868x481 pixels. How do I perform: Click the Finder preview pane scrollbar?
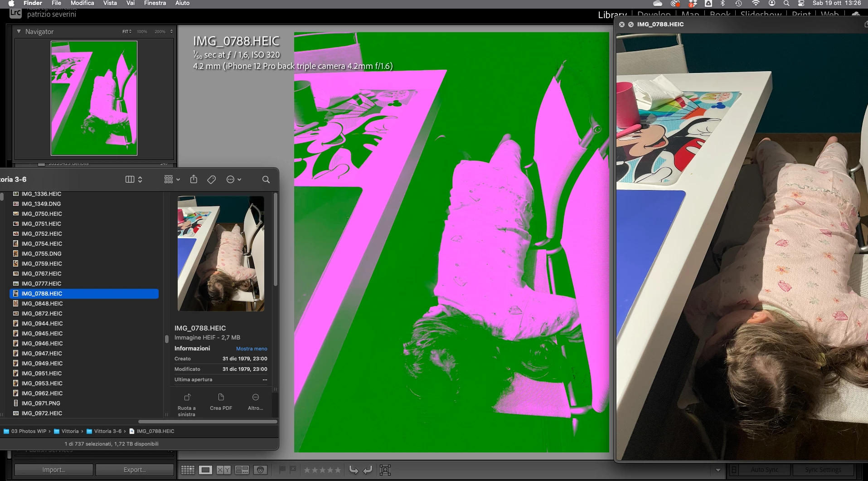click(x=275, y=240)
